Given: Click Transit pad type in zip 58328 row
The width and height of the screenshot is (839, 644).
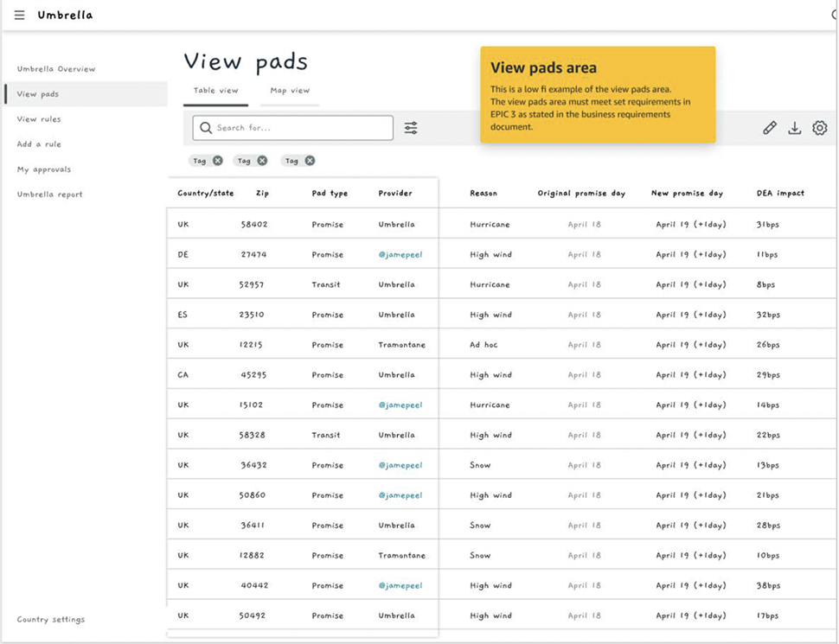Looking at the screenshot, I should point(326,435).
